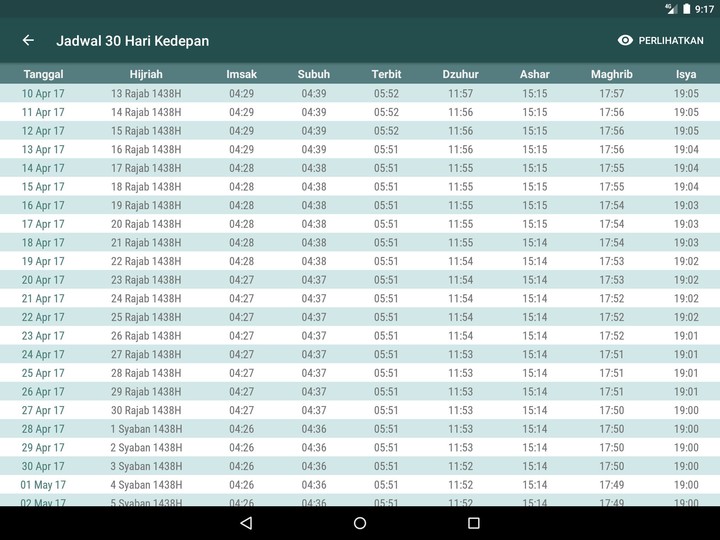The height and width of the screenshot is (540, 720).
Task: Tap the back arrow icon
Action: 28,41
